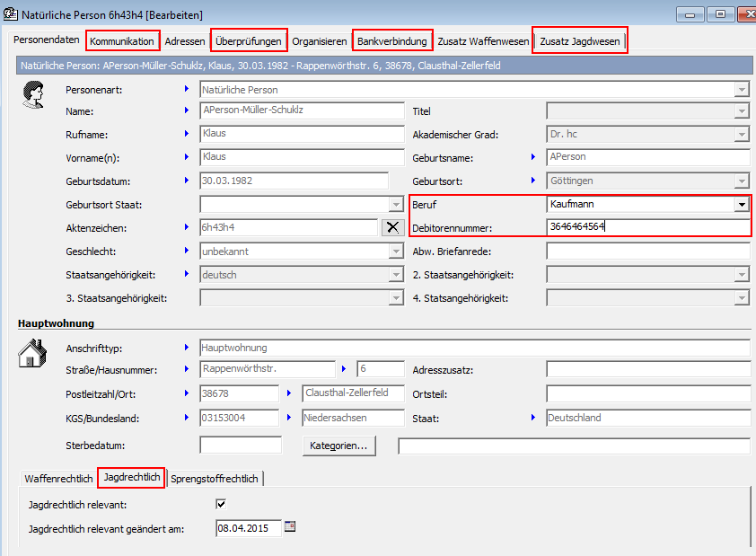756x556 pixels.
Task: Click application icon in window title bar
Action: [10, 14]
